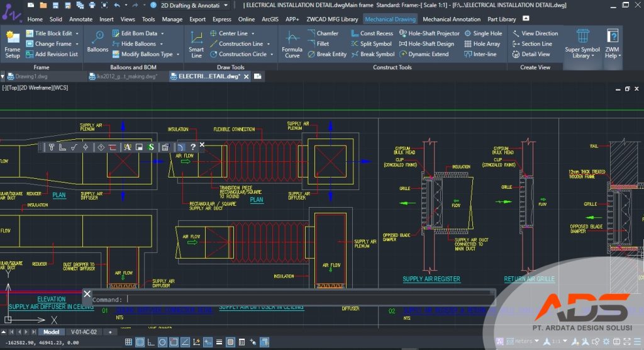This screenshot has width=644, height=350.
Task: Toggle ortho mode in status bar
Action: pos(151,342)
